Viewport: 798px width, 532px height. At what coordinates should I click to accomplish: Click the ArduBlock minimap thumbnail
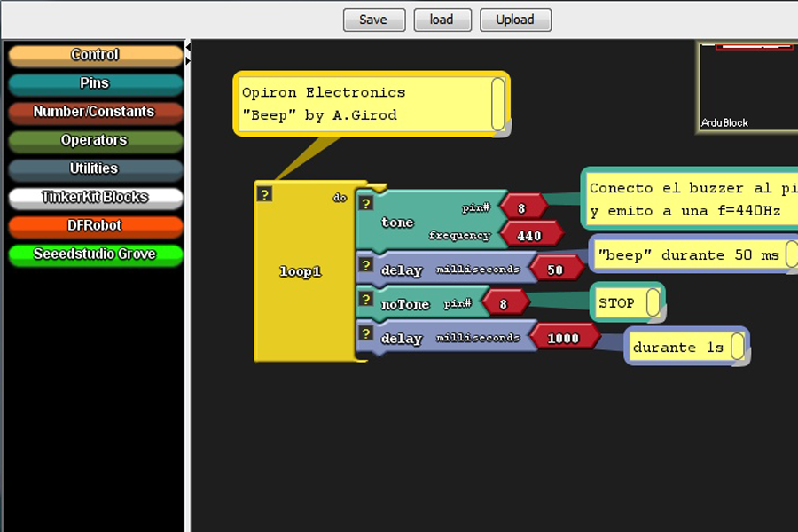(747, 87)
